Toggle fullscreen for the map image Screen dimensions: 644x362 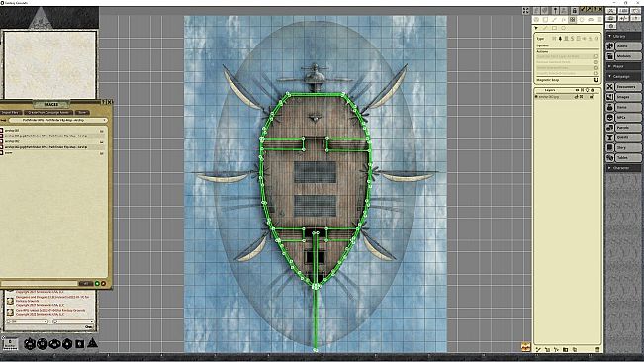pos(525,11)
